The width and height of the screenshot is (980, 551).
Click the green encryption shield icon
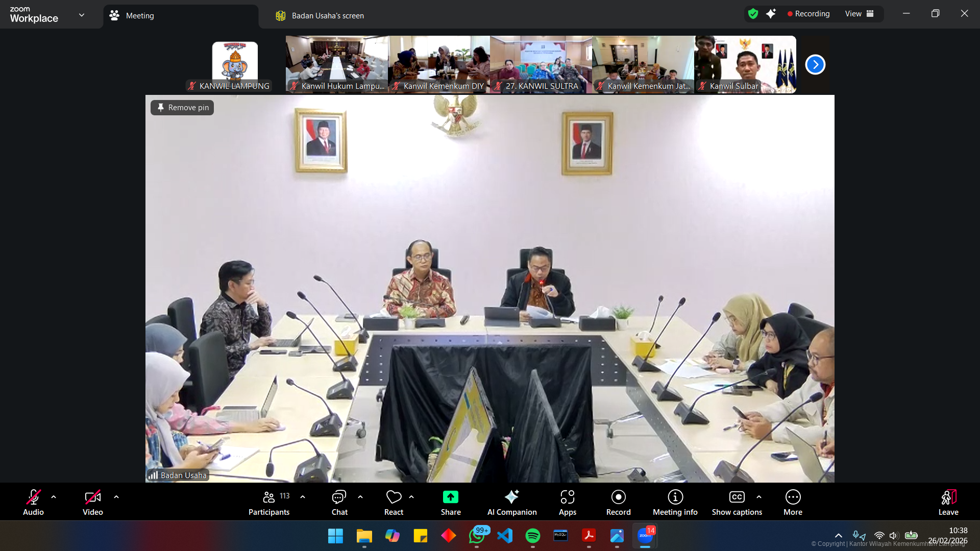pos(753,14)
